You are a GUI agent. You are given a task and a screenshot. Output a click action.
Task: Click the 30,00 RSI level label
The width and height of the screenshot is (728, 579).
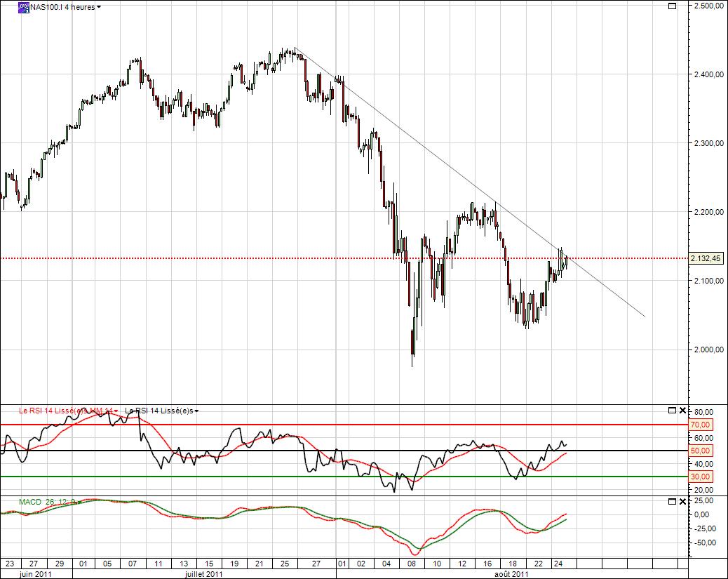(x=701, y=477)
